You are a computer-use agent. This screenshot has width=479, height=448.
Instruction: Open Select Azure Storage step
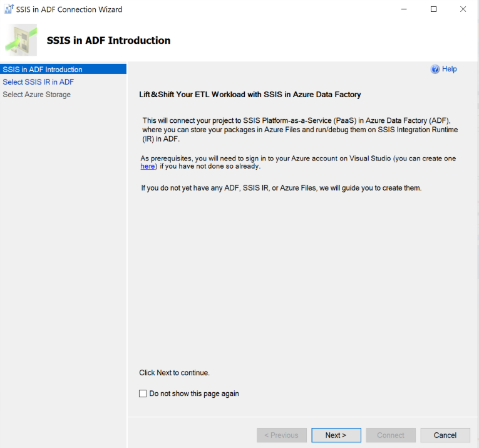click(37, 95)
